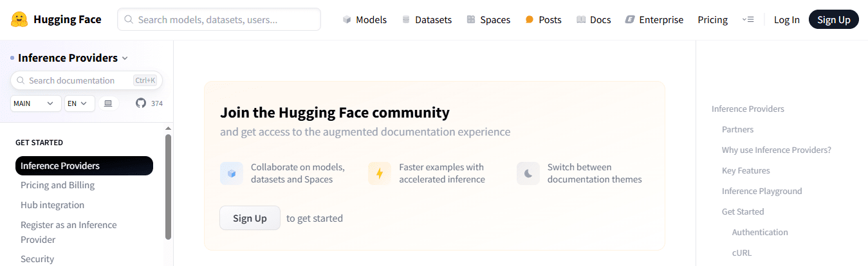Jump to Get Started section
868x266 pixels.
(x=743, y=211)
